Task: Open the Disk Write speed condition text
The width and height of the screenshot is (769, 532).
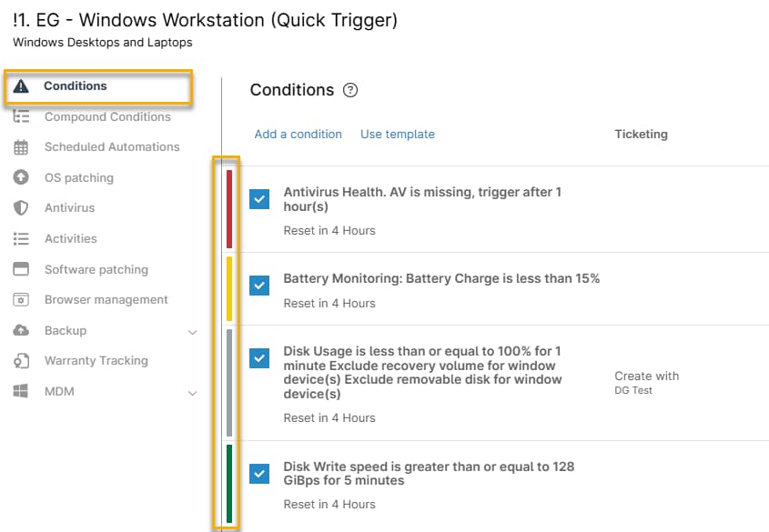Action: point(429,473)
